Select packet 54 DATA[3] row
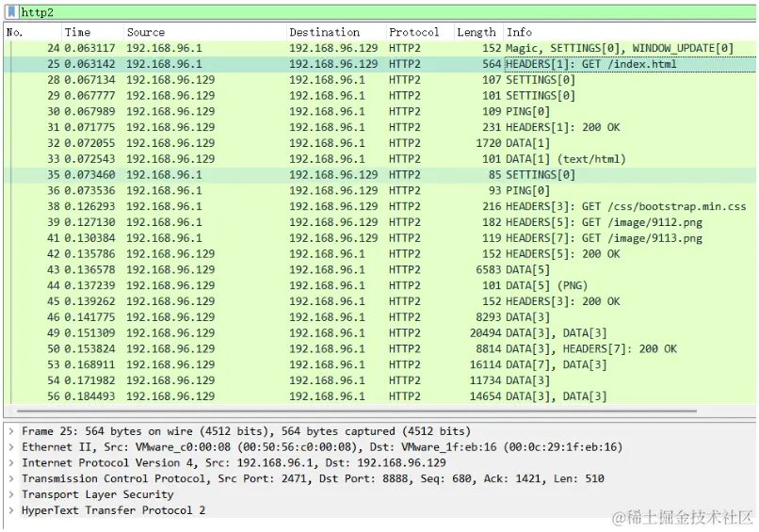Image resolution: width=759 pixels, height=532 pixels. (x=379, y=380)
